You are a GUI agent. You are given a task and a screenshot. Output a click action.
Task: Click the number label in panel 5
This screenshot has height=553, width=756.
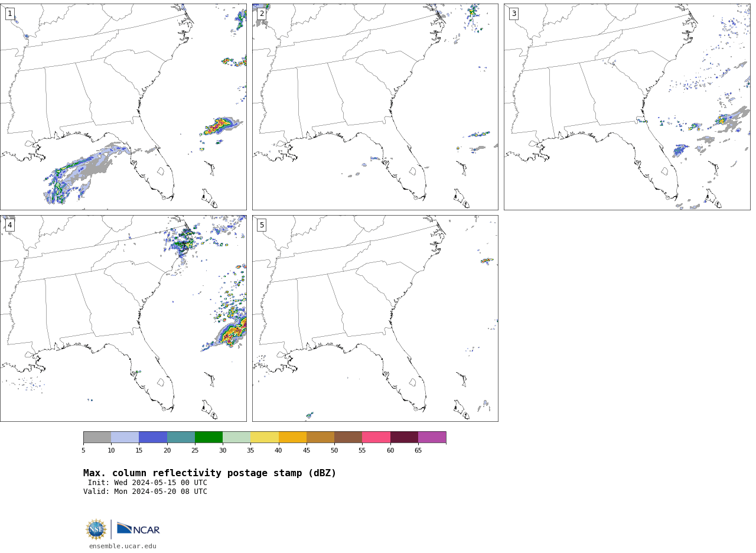click(262, 225)
